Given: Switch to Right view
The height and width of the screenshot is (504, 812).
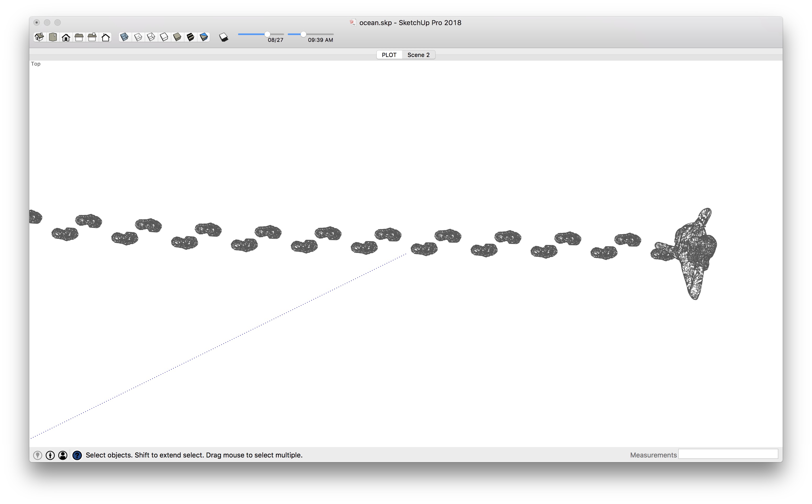Looking at the screenshot, I should coord(79,37).
